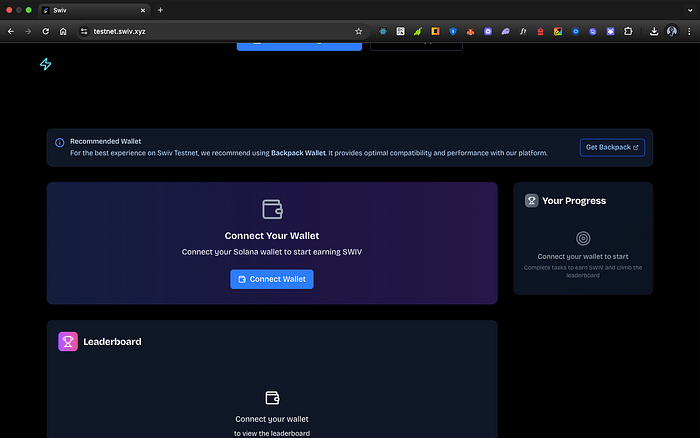
Task: Open the purple magnifier extension icon
Action: coord(593,31)
